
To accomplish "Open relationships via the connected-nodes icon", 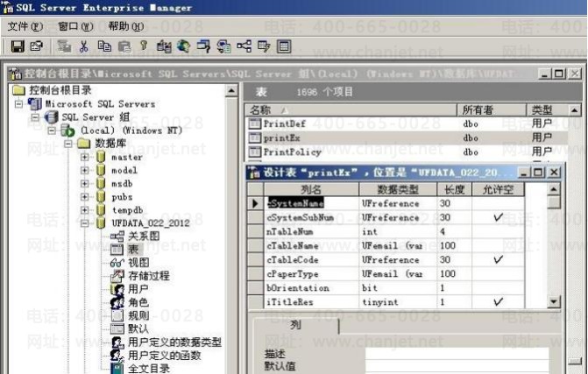I will [x=244, y=46].
